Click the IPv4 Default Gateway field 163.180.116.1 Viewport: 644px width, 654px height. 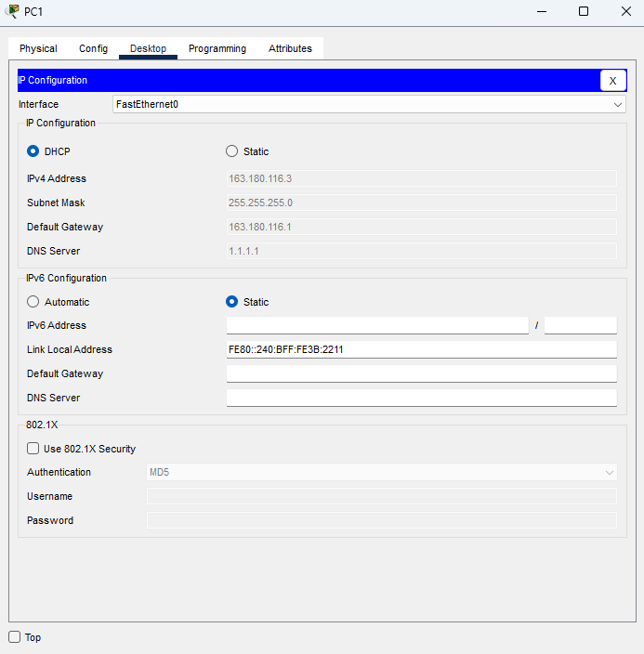[x=422, y=227]
